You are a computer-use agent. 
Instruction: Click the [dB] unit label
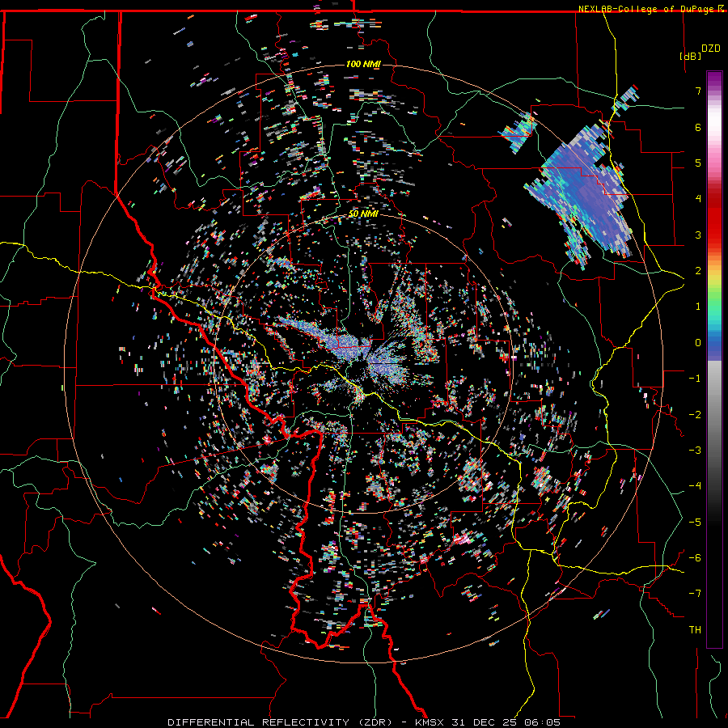[691, 56]
